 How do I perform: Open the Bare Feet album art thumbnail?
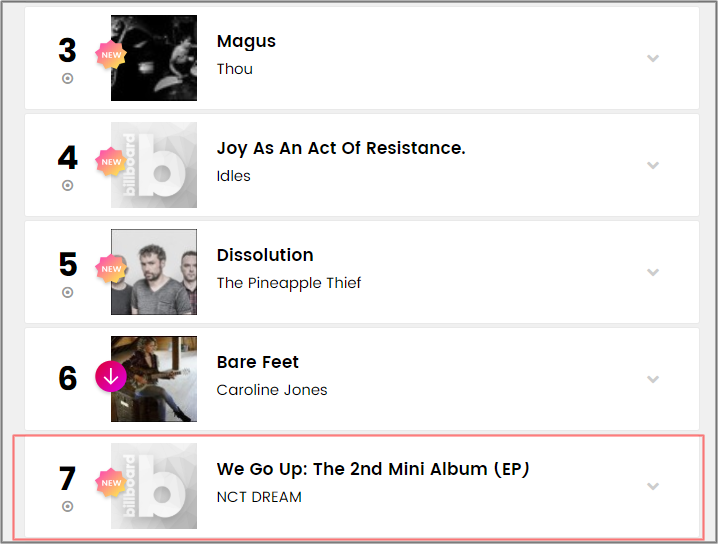pos(157,379)
